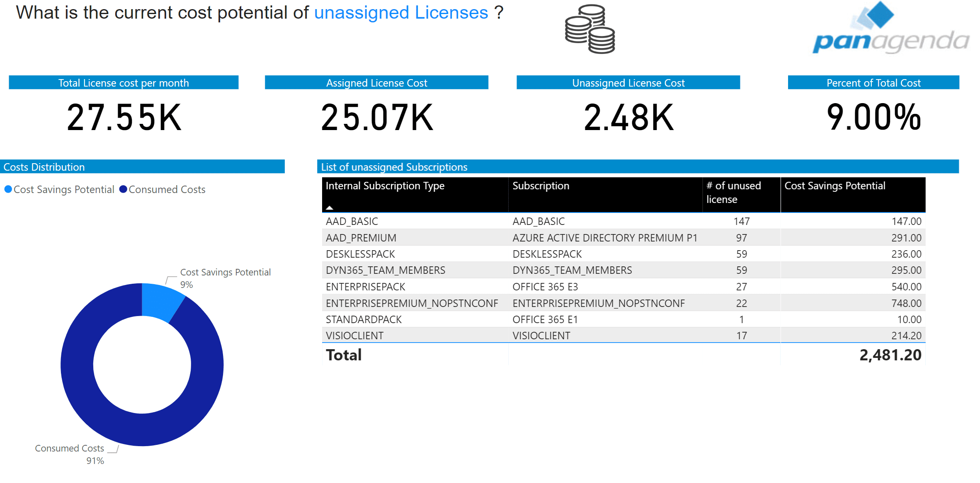Select the Total License cost per month card
Image resolution: width=980 pixels, height=483 pixels.
click(x=124, y=117)
